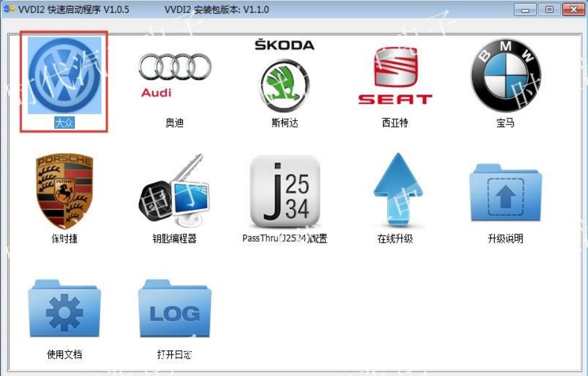Open the LOG folder icon
The width and height of the screenshot is (588, 376).
(175, 308)
